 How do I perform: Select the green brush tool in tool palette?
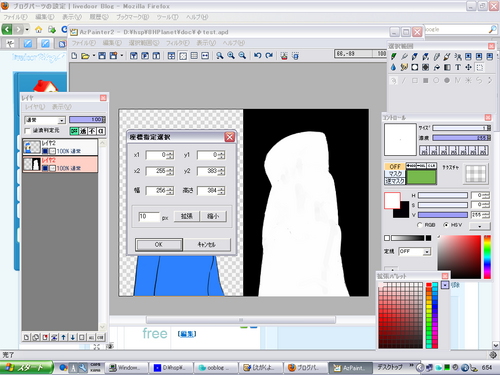394,57
